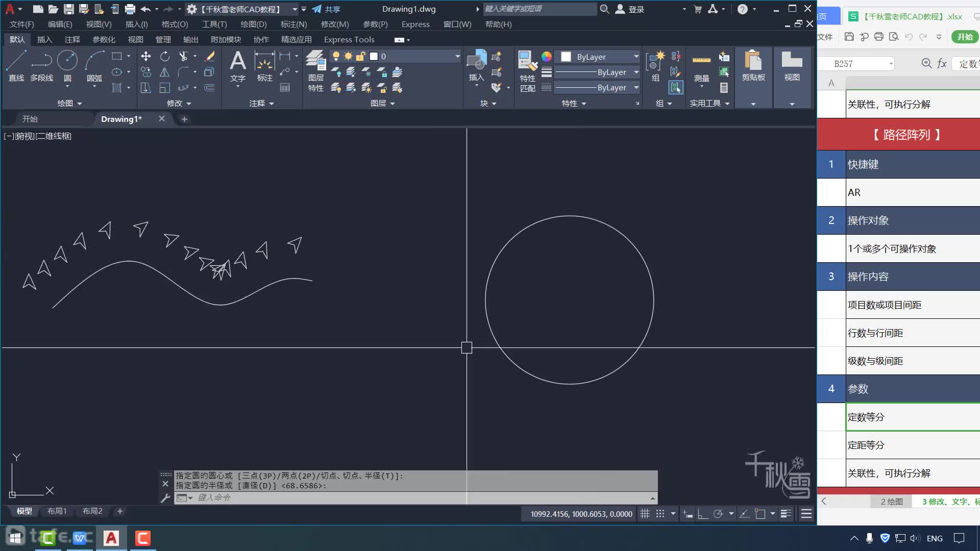This screenshot has height=551, width=980.
Task: Select the 多段线 (Polyline) tool
Action: coord(41,66)
